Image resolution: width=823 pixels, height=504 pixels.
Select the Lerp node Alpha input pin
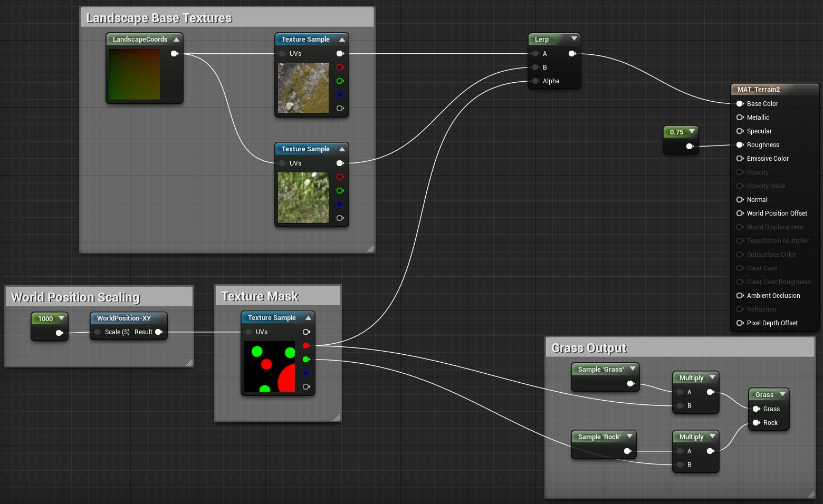tap(536, 81)
